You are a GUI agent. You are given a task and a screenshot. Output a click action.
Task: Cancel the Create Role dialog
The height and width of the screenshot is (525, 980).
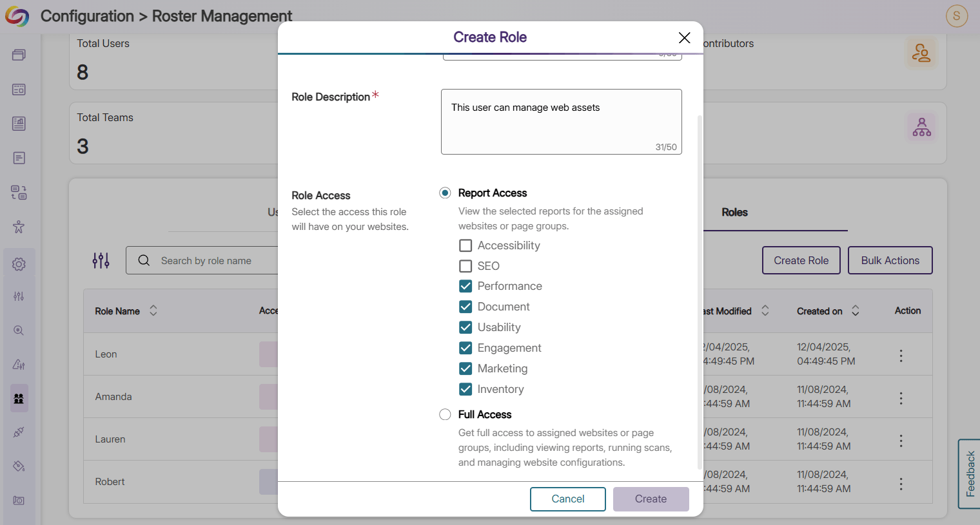pos(567,499)
